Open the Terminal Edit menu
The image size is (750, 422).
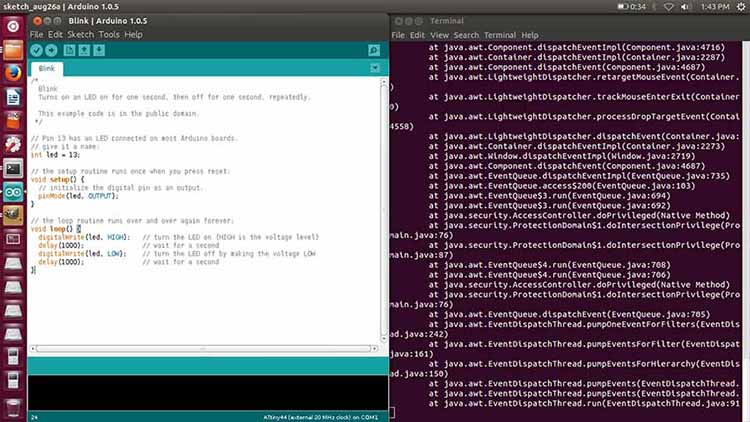[417, 35]
